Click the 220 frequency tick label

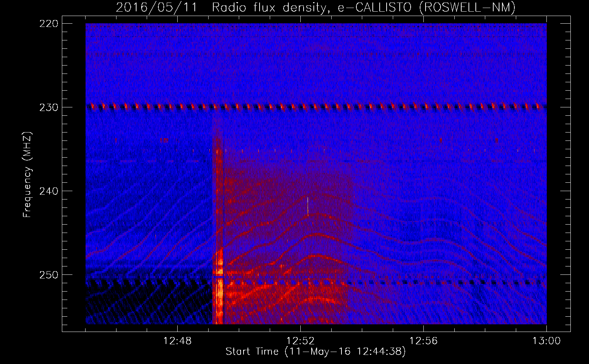point(48,24)
